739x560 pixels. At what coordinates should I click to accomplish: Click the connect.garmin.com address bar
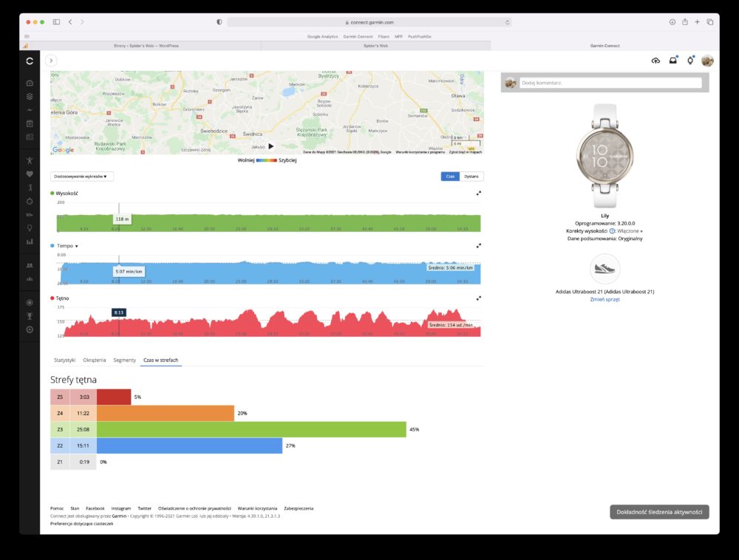pos(369,22)
